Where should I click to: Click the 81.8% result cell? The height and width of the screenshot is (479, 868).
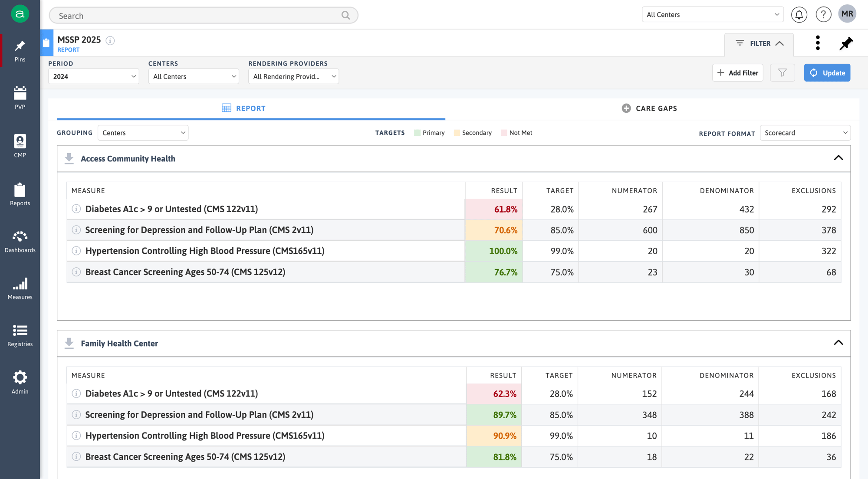coord(494,457)
